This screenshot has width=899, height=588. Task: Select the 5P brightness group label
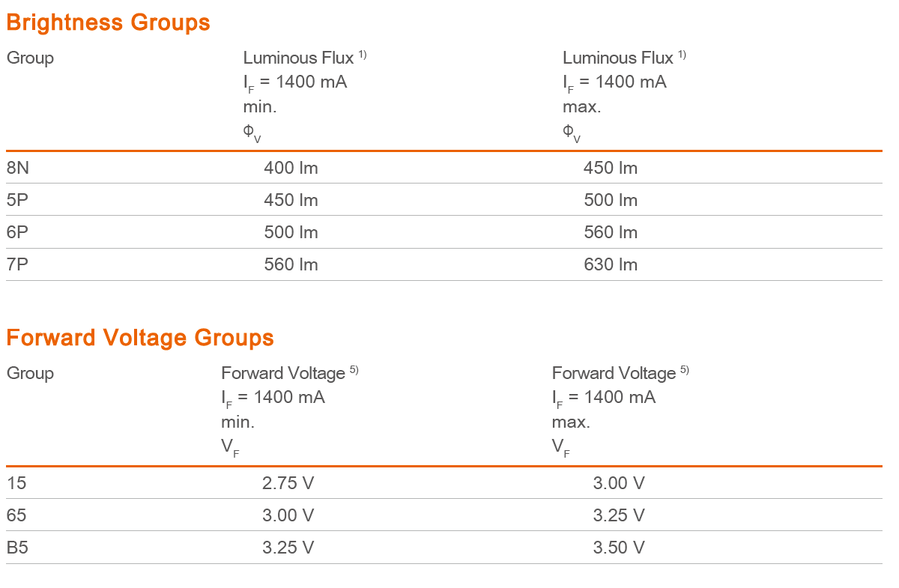tap(16, 200)
